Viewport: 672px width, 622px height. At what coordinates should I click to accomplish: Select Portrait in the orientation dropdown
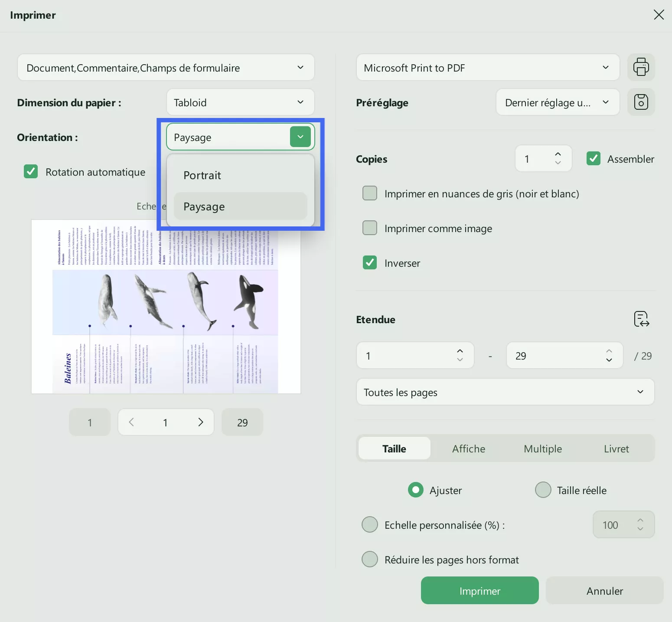pyautogui.click(x=202, y=175)
